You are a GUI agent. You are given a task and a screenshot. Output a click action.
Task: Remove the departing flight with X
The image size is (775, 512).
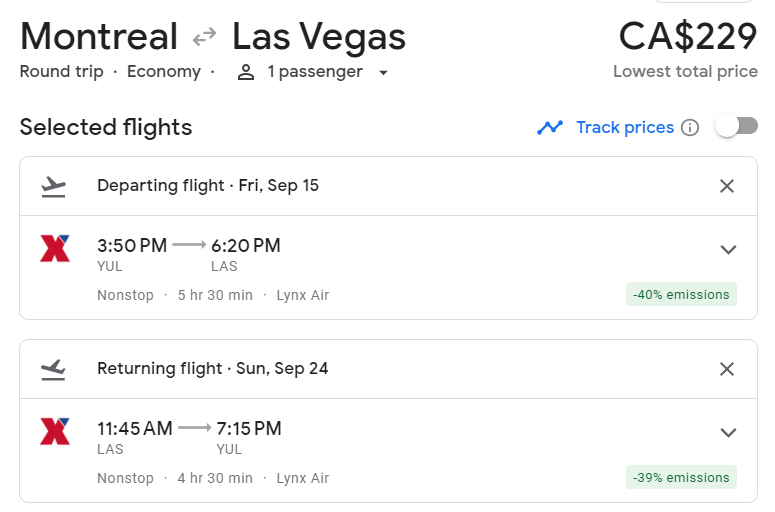pos(727,186)
